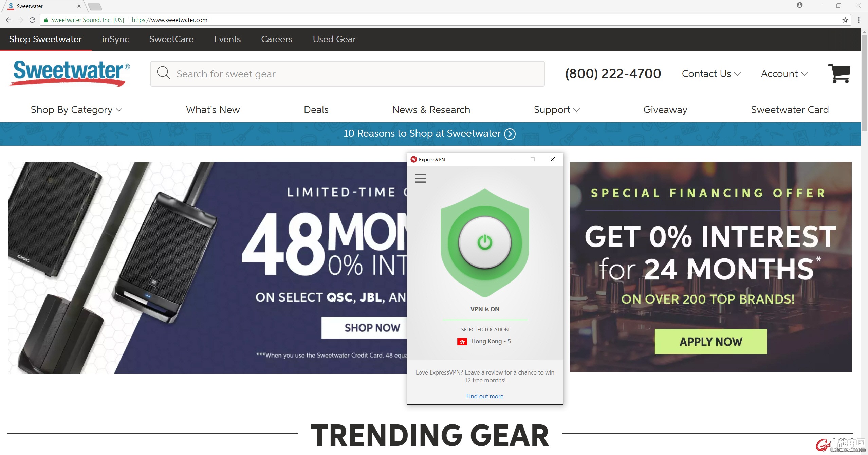Go to Deals page

coord(316,110)
